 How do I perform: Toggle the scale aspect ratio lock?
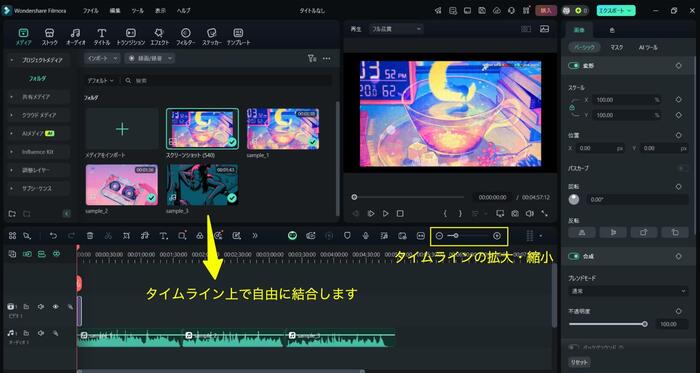pyautogui.click(x=572, y=108)
